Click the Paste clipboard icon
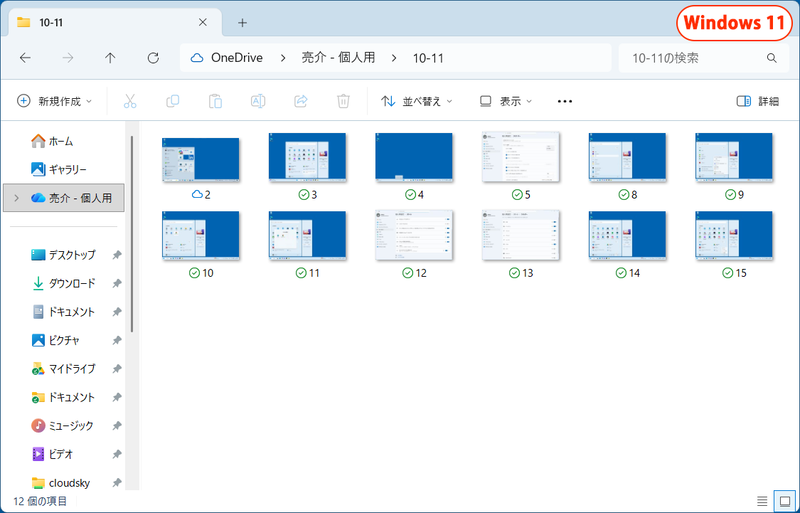This screenshot has width=800, height=513. click(215, 101)
